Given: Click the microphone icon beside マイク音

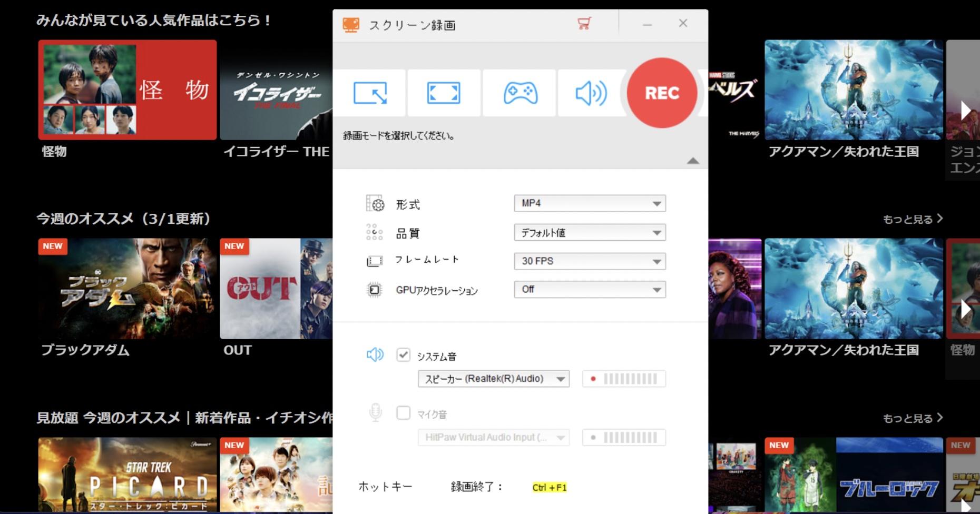Looking at the screenshot, I should (375, 412).
